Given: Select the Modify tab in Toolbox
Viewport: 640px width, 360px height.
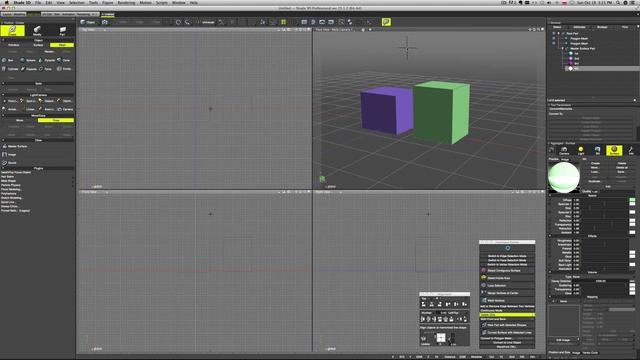Looking at the screenshot, I should click(x=37, y=31).
